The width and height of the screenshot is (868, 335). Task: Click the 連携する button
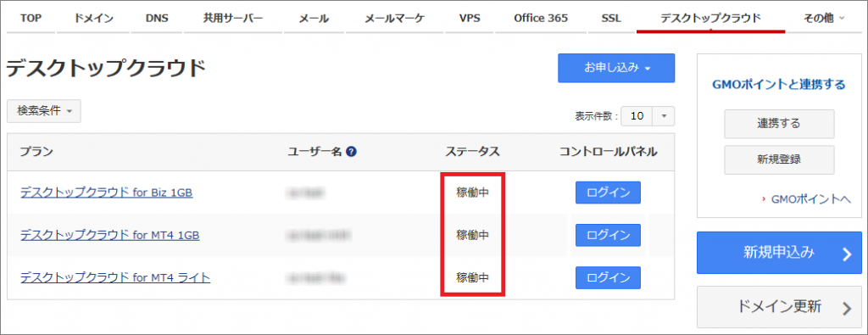[779, 124]
